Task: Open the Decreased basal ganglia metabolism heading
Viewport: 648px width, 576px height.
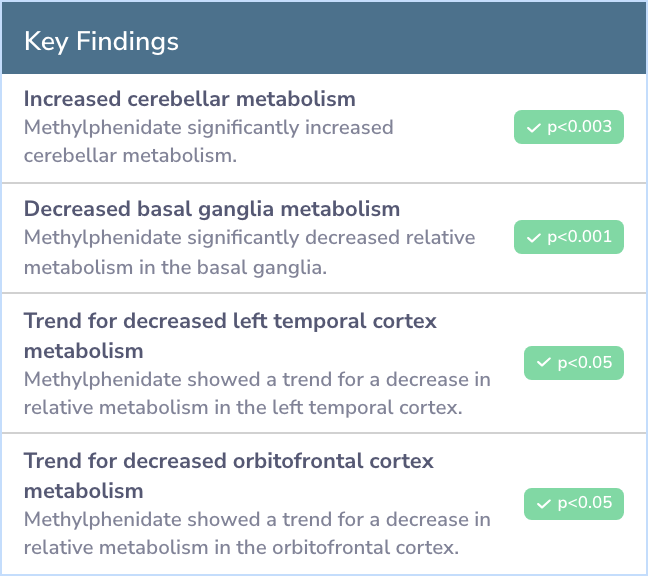Action: click(212, 209)
